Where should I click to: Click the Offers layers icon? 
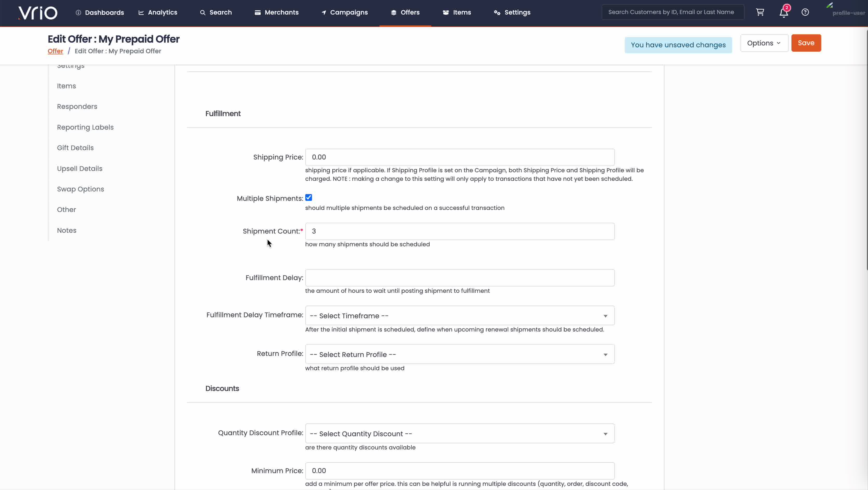pyautogui.click(x=394, y=12)
